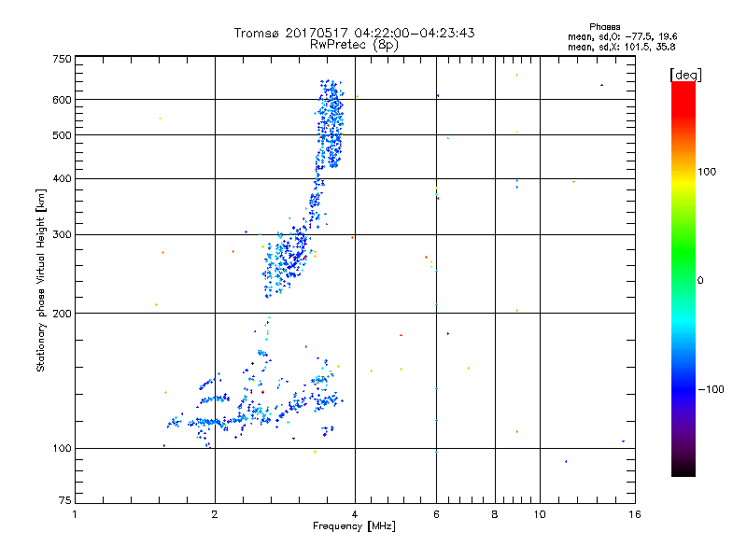Select the 'Phases' header text
The image size is (747, 560).
tap(604, 27)
